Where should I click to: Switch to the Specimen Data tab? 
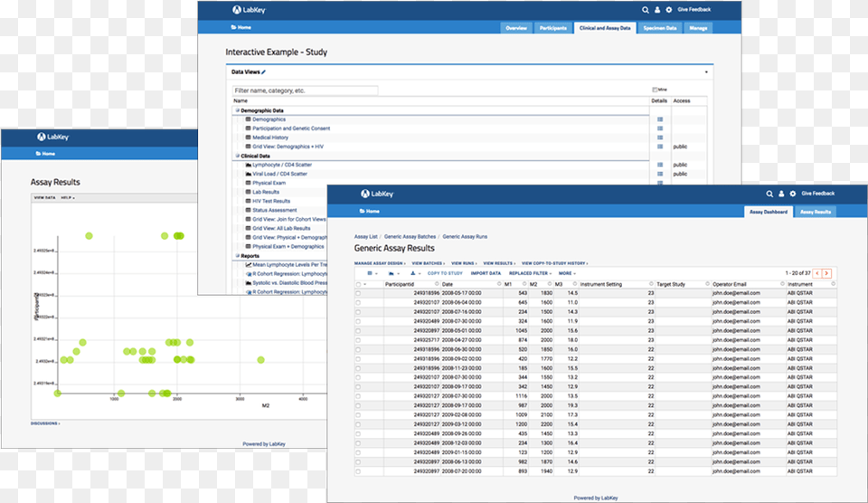pyautogui.click(x=659, y=28)
